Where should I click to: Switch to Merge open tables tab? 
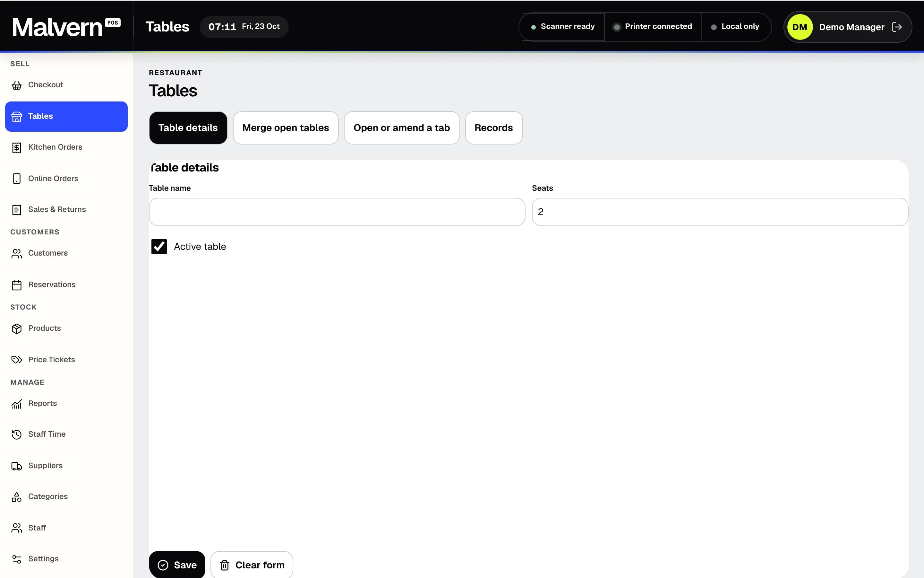click(x=286, y=128)
